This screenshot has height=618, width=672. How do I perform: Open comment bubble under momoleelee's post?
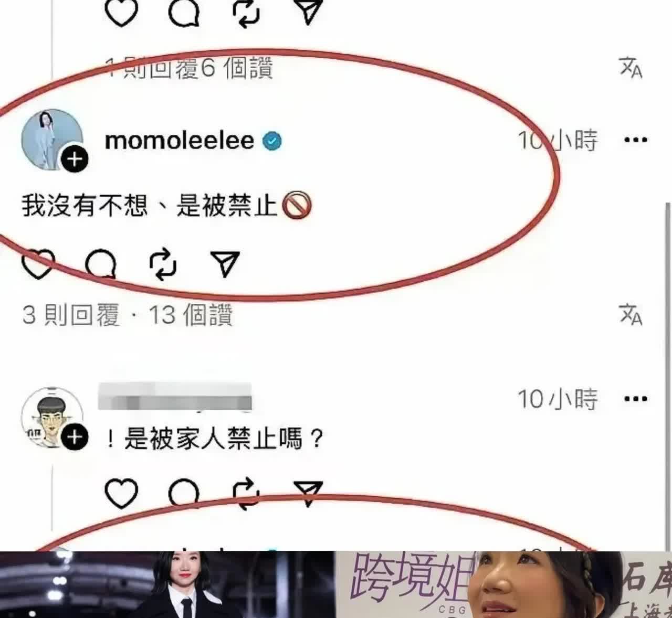click(x=101, y=263)
